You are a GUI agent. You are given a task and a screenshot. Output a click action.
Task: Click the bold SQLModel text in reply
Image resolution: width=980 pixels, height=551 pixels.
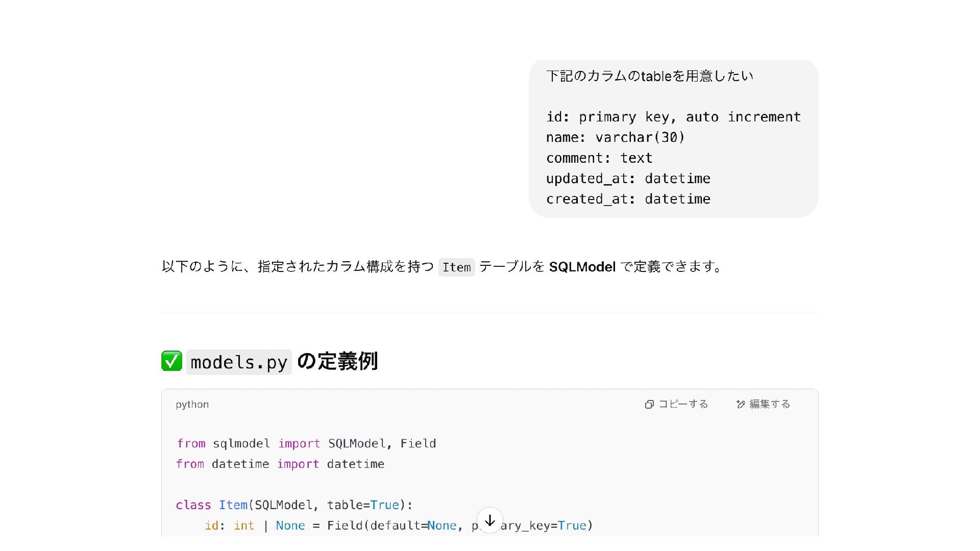tap(582, 267)
